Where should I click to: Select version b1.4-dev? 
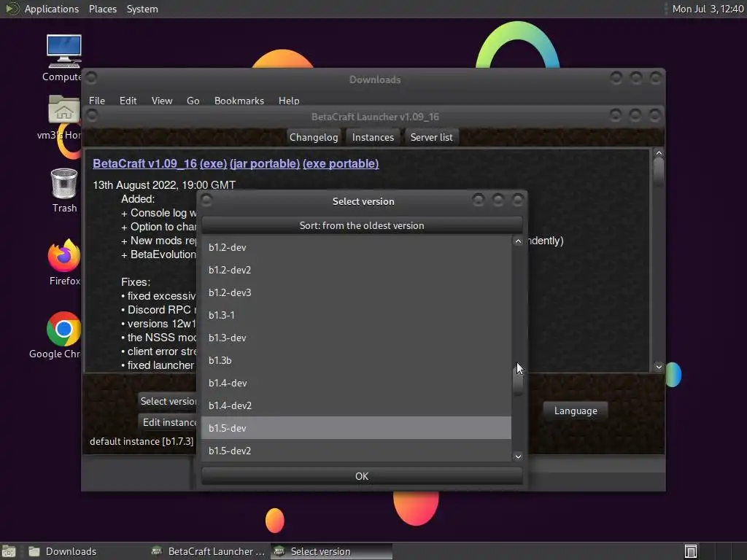click(x=356, y=383)
